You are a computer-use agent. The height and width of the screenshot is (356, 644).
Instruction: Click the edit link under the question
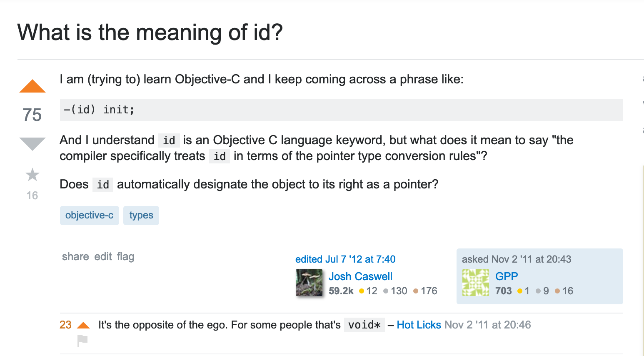click(x=103, y=256)
